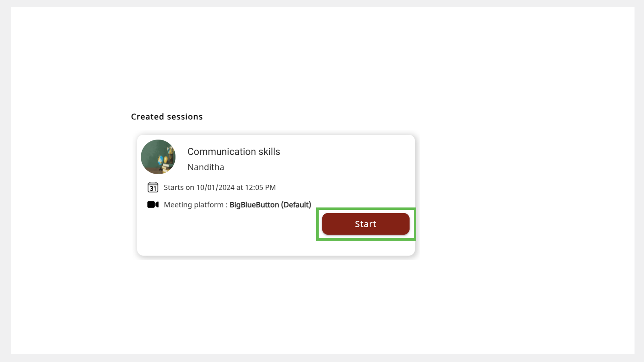Select the date 10/01/2024
This screenshot has height=362, width=644.
click(x=215, y=187)
